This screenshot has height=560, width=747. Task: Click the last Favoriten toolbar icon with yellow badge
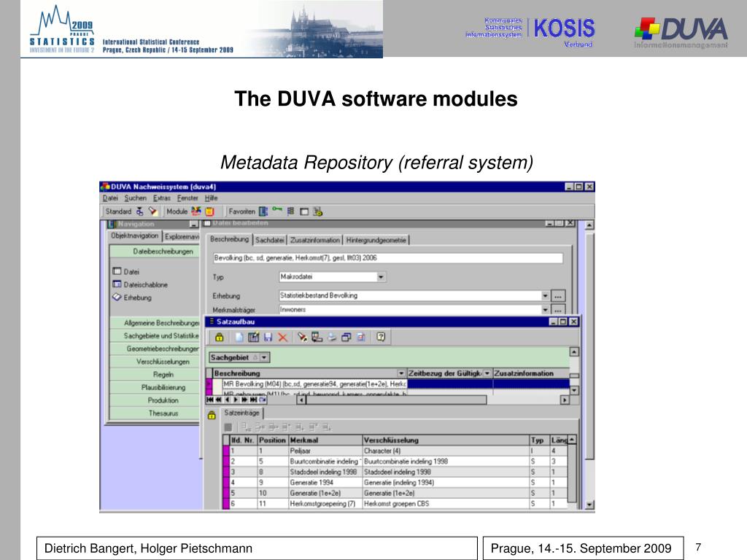(x=318, y=211)
